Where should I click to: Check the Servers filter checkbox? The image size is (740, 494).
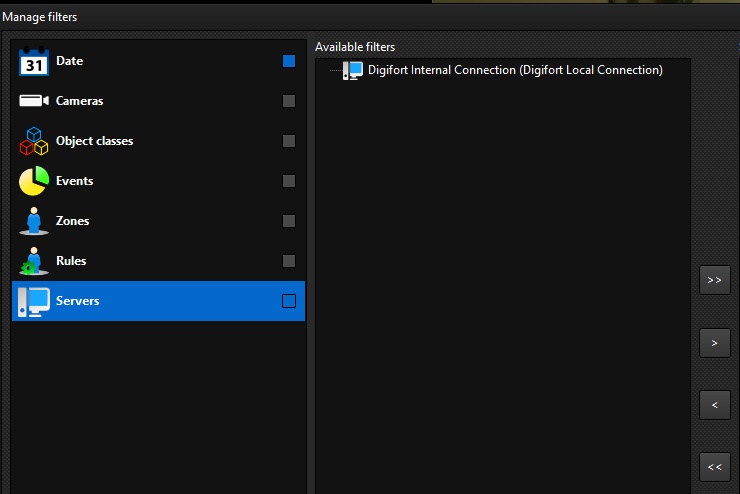click(x=289, y=301)
